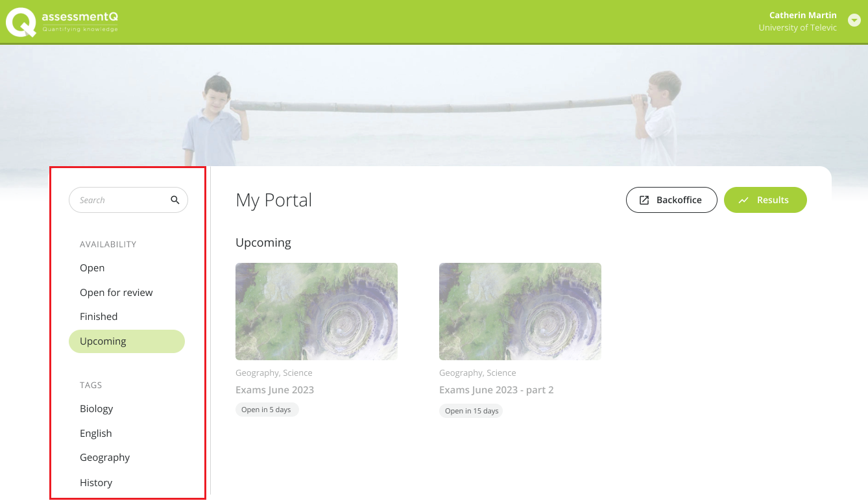Choose the History tag
The height and width of the screenshot is (503, 868).
pyautogui.click(x=96, y=483)
